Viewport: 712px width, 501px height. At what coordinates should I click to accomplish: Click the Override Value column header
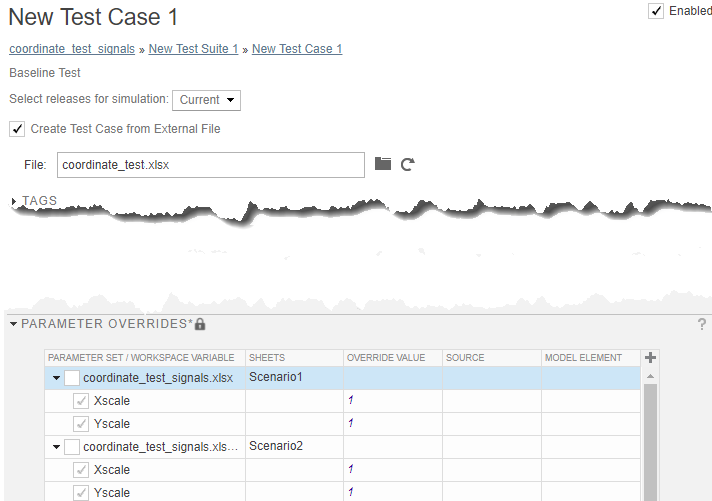tap(386, 357)
